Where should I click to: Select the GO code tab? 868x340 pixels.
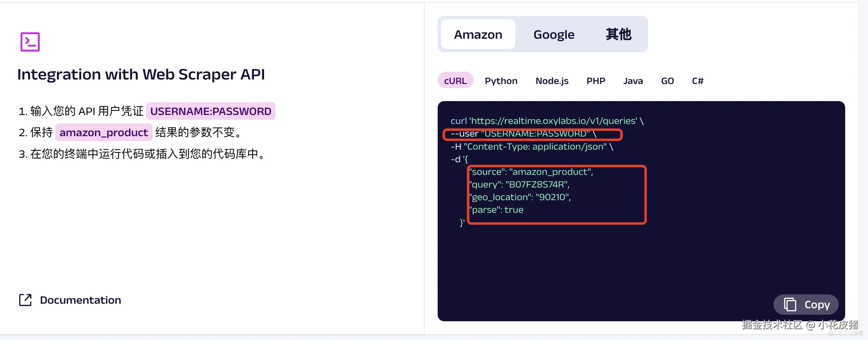pos(667,81)
